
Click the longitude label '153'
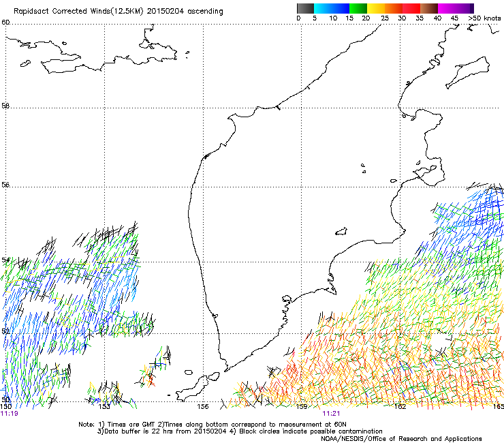coord(104,407)
